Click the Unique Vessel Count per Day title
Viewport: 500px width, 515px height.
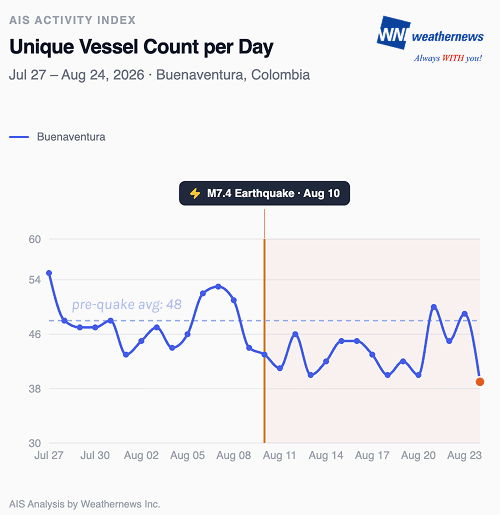click(x=141, y=47)
